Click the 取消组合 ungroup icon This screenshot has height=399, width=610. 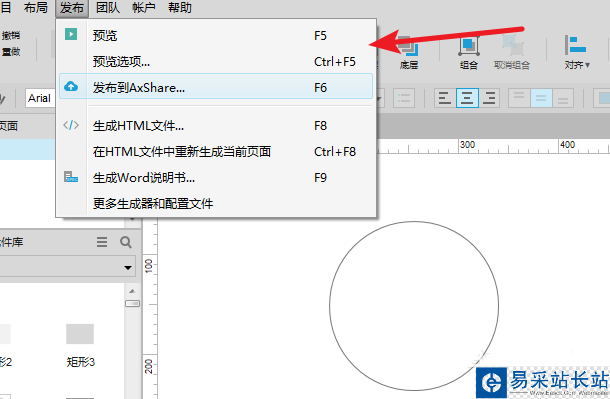tap(512, 46)
